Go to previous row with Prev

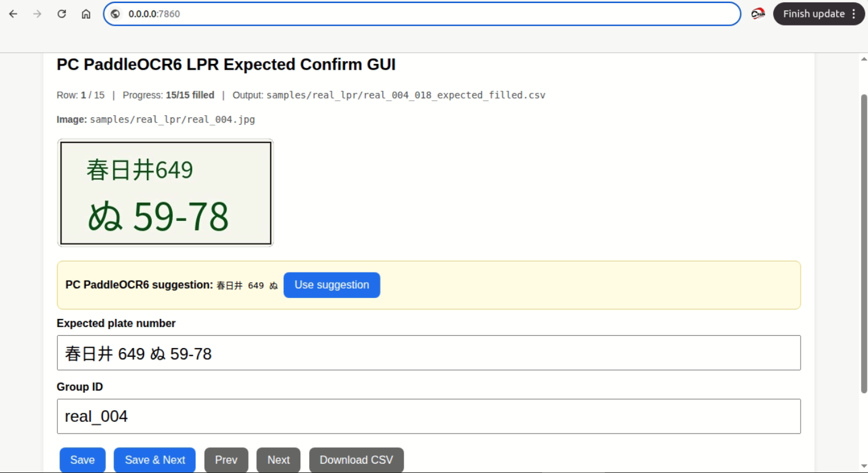226,460
